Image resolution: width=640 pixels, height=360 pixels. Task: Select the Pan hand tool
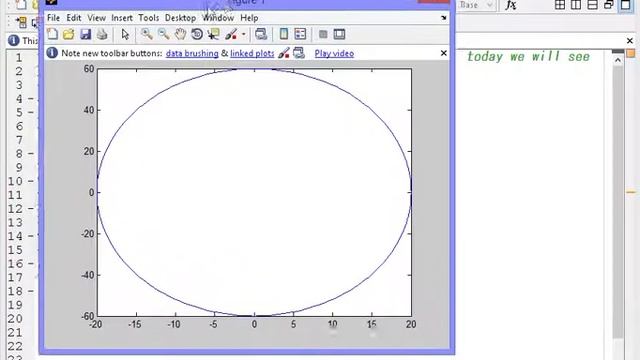pyautogui.click(x=180, y=34)
